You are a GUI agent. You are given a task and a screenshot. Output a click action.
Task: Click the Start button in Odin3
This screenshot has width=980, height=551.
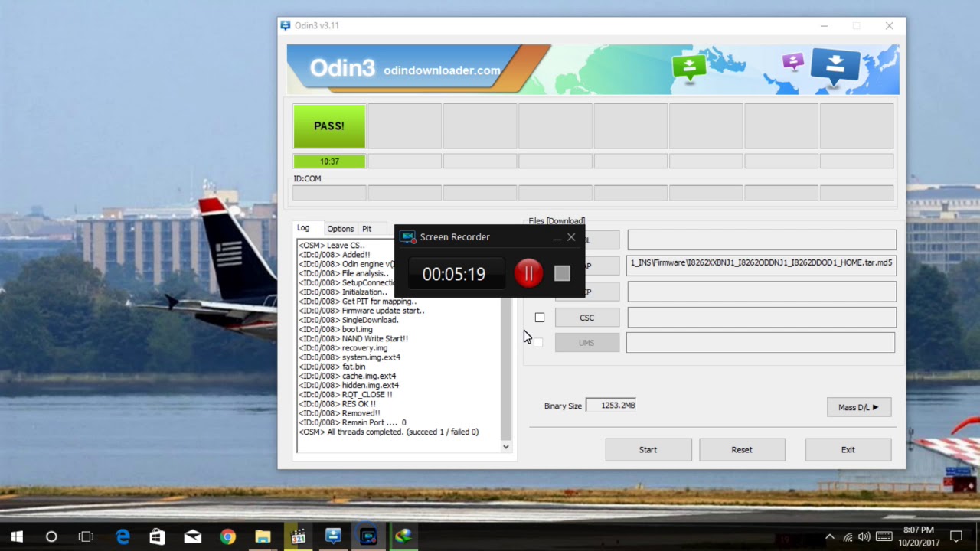(x=648, y=450)
